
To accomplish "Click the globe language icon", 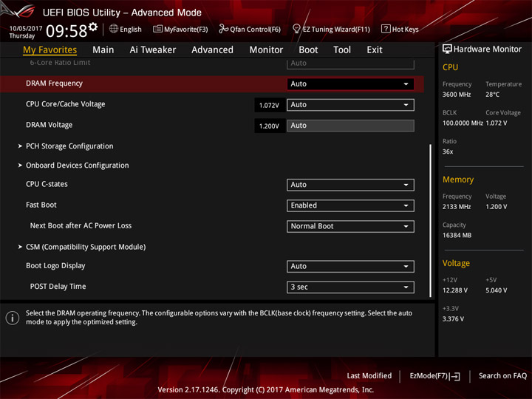I will (114, 29).
